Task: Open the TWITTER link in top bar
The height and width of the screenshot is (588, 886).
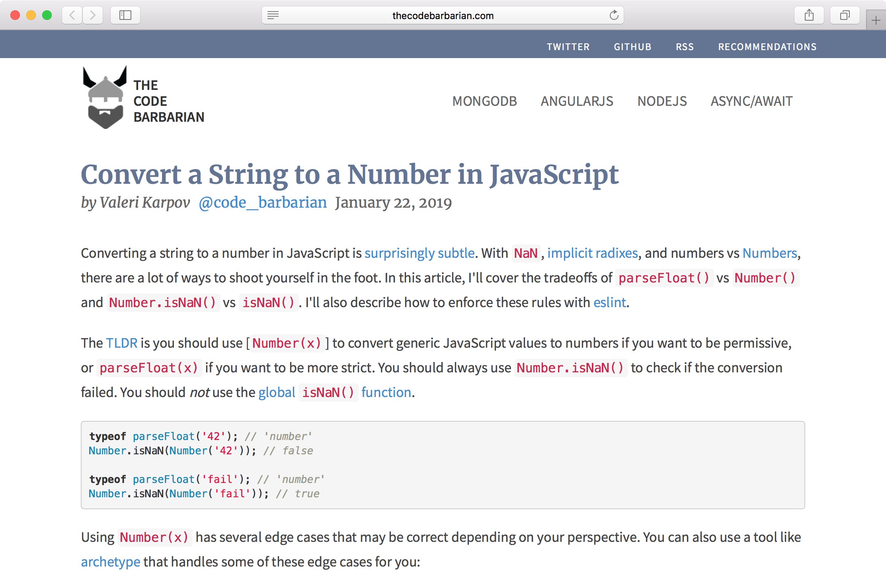Action: pos(568,47)
